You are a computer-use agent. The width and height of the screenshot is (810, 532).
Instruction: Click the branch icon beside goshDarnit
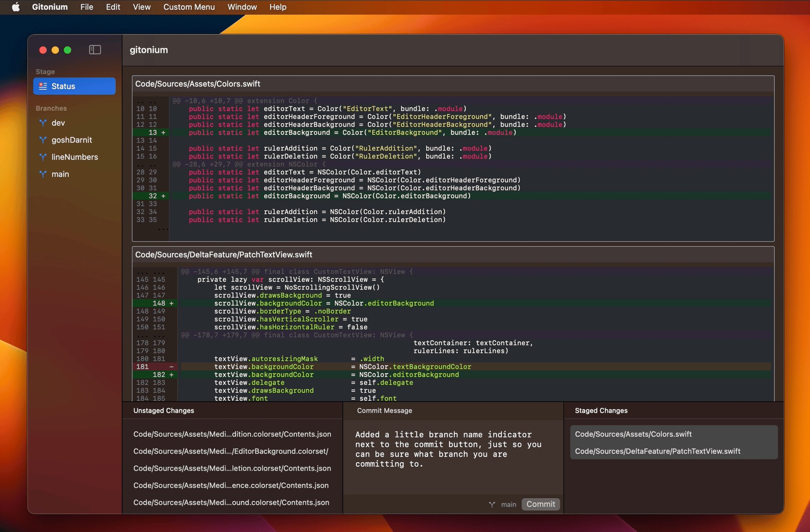pyautogui.click(x=43, y=140)
